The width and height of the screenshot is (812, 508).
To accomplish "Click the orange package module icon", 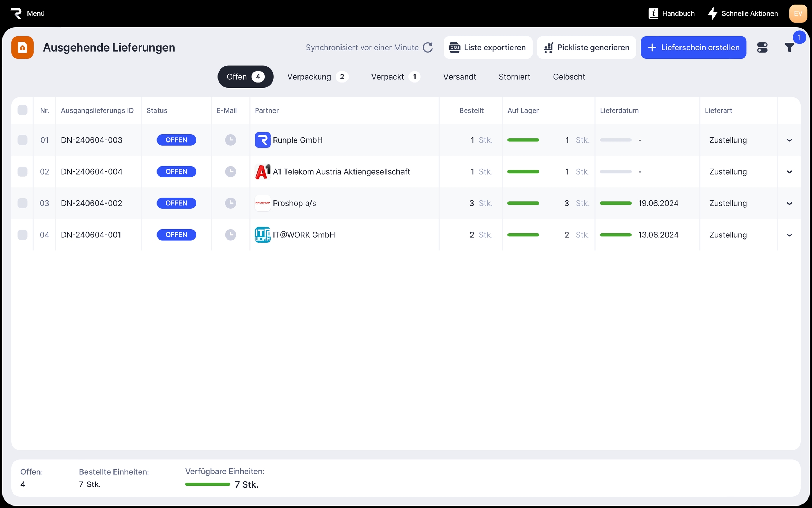I will (x=23, y=47).
